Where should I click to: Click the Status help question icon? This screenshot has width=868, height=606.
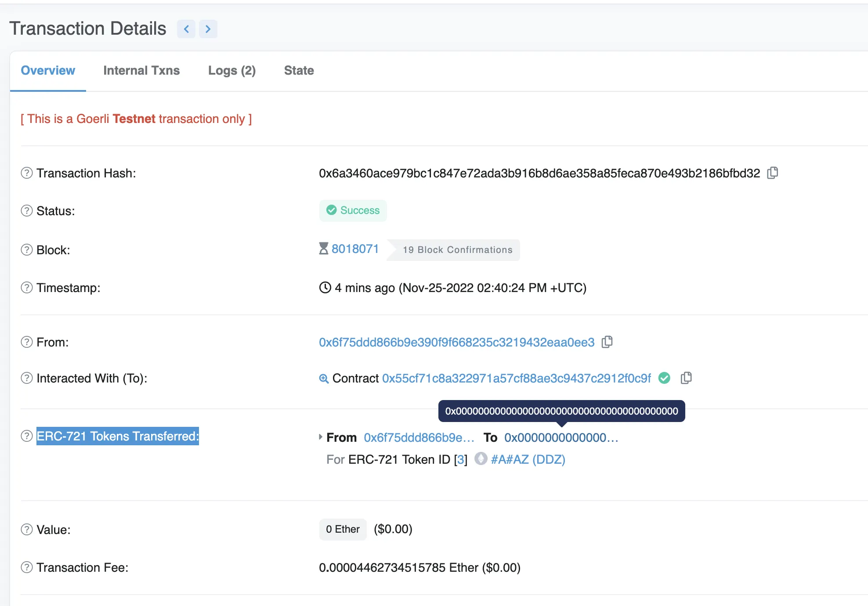(27, 211)
